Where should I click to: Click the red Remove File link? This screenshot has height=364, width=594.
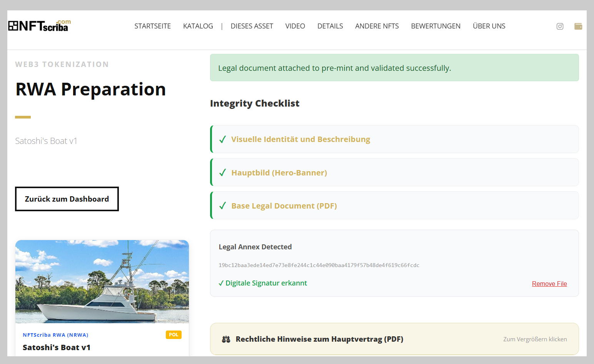[549, 284]
